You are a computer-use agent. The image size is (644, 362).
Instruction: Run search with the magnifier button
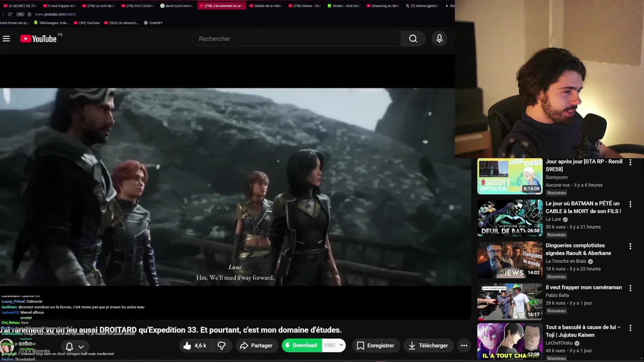pos(413,39)
